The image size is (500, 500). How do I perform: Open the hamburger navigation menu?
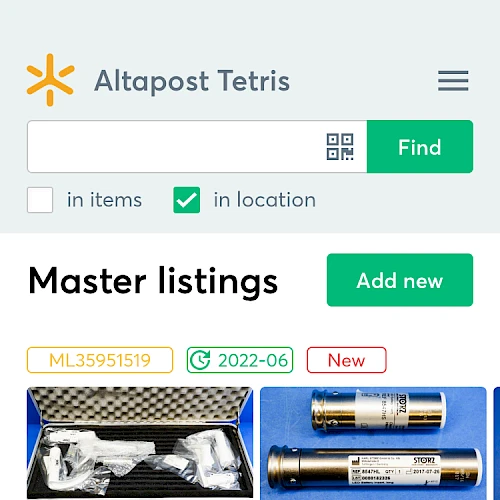pos(453,80)
